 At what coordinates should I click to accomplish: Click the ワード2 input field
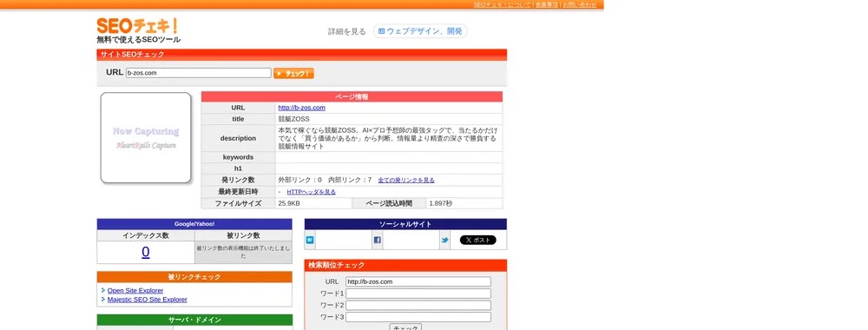[x=418, y=305]
